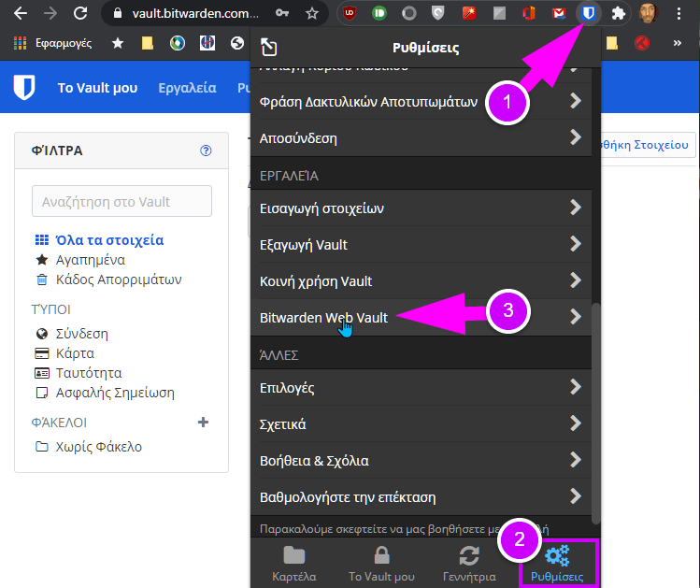Open the Chrome three-dot menu

tap(679, 13)
